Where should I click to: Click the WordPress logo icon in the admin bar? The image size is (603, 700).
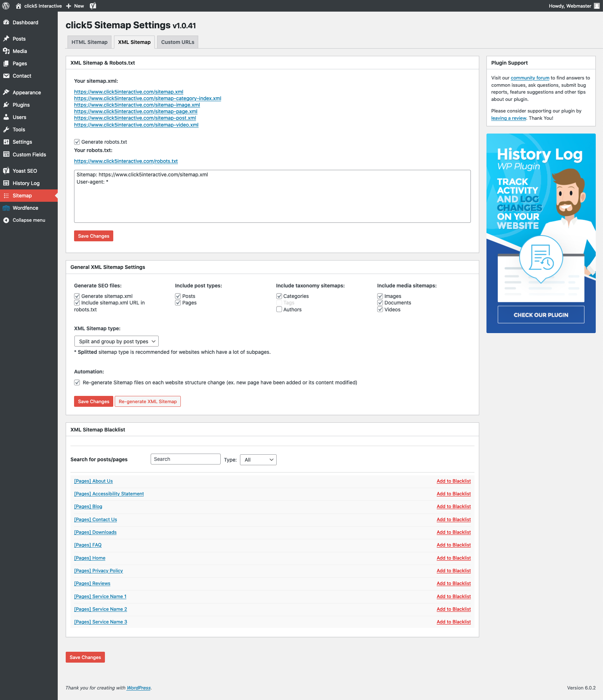pyautogui.click(x=6, y=6)
